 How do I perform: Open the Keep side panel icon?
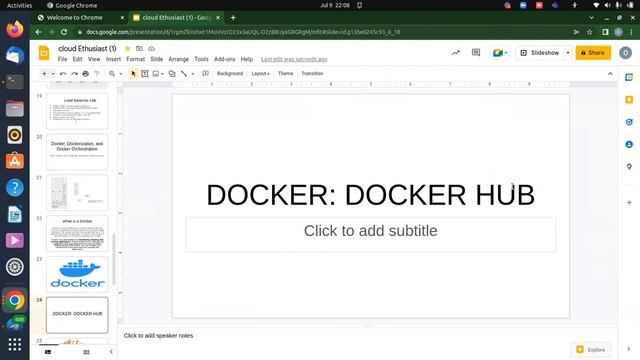tap(629, 100)
